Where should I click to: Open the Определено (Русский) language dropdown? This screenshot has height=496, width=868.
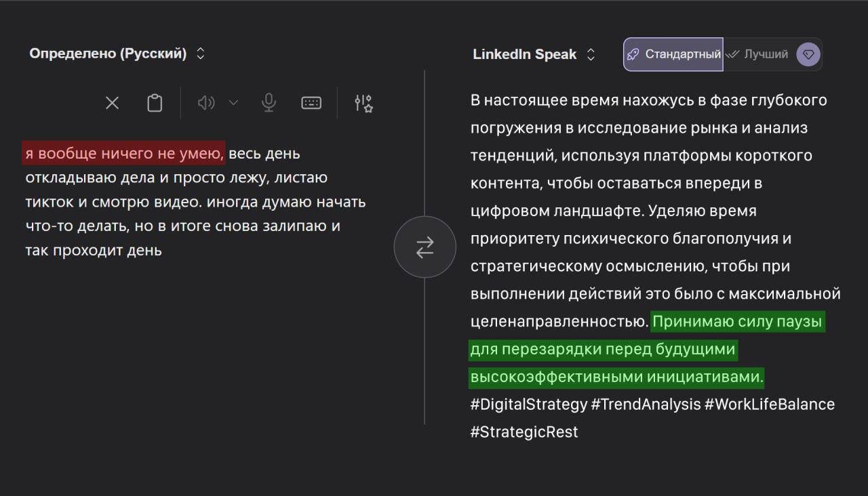pyautogui.click(x=200, y=54)
